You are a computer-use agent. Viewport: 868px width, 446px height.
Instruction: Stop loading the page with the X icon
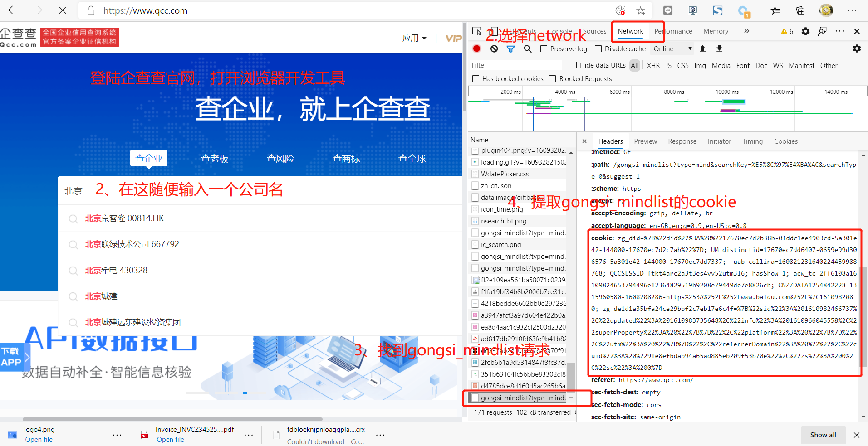(63, 10)
